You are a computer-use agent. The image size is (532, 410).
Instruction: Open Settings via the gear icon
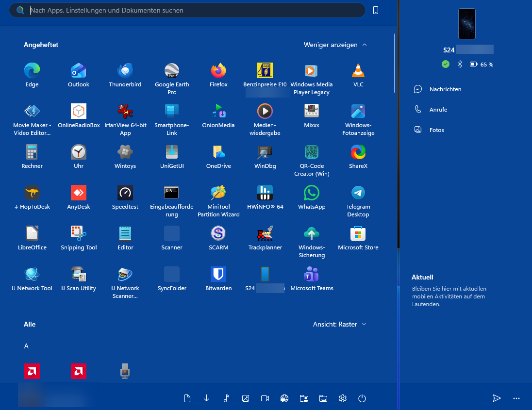pos(343,398)
